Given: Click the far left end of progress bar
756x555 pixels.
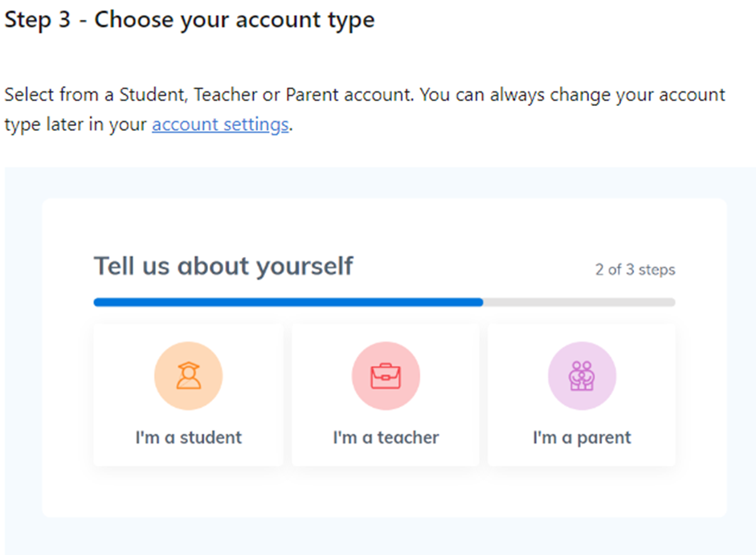Looking at the screenshot, I should click(97, 303).
